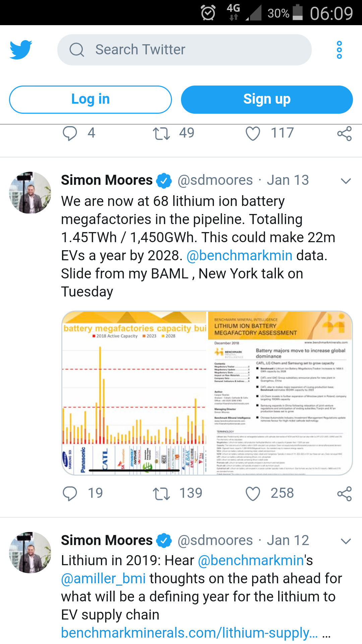Tap the Twitter bird logo
The width and height of the screenshot is (362, 644).
coord(21,50)
